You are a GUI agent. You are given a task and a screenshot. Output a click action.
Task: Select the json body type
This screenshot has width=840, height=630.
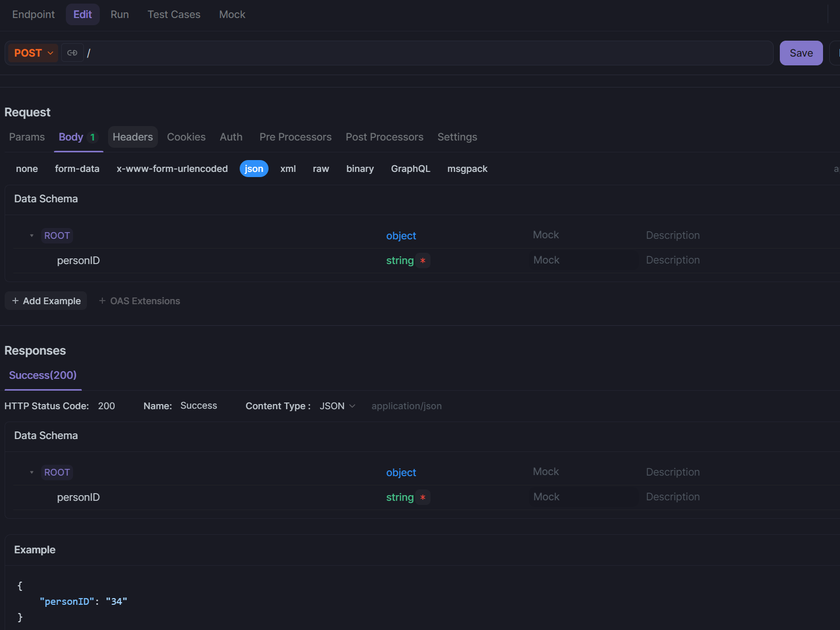pyautogui.click(x=254, y=169)
